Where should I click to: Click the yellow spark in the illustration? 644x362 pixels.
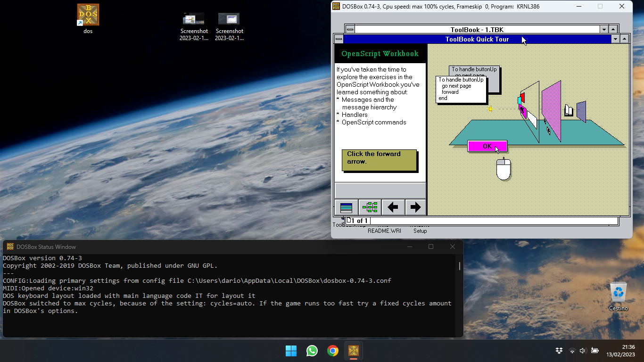tap(490, 109)
